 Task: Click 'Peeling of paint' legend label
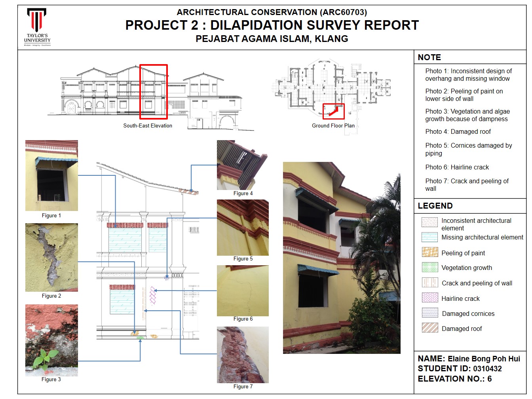(463, 253)
